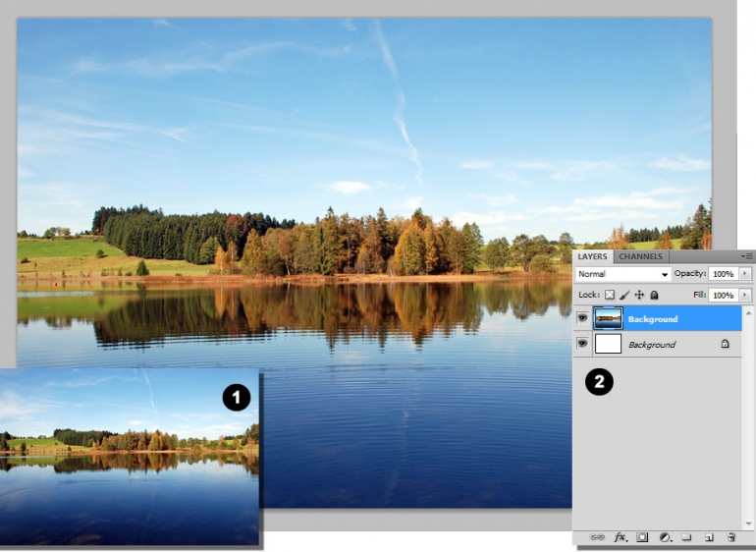Image resolution: width=756 pixels, height=552 pixels.
Task: Delete layer with trash icon
Action: pyautogui.click(x=731, y=537)
